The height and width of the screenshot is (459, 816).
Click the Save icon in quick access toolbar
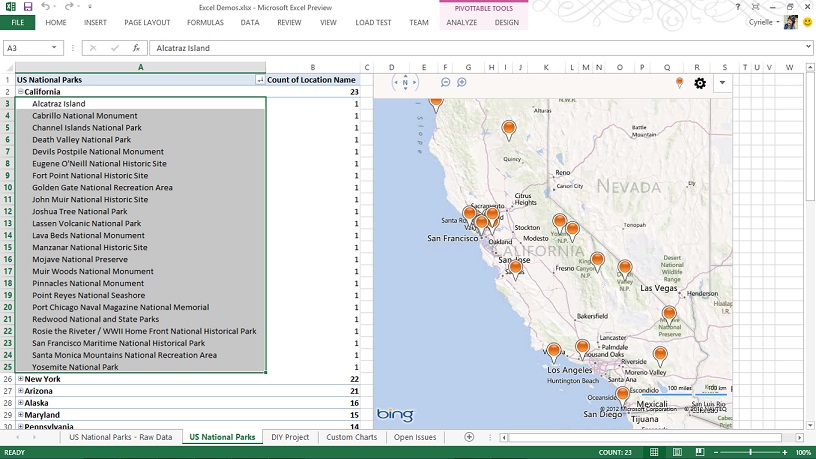pyautogui.click(x=28, y=7)
